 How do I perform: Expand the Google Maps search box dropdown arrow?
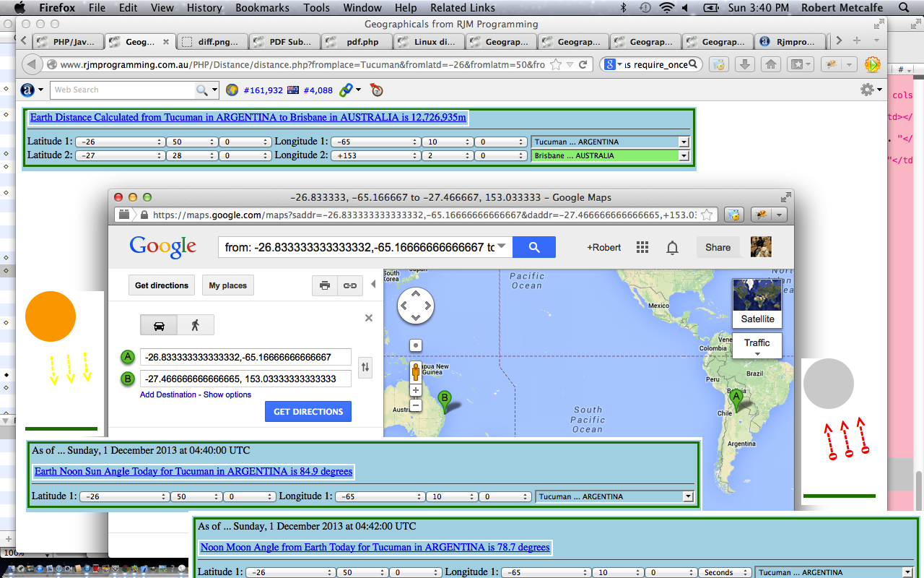[x=502, y=247]
